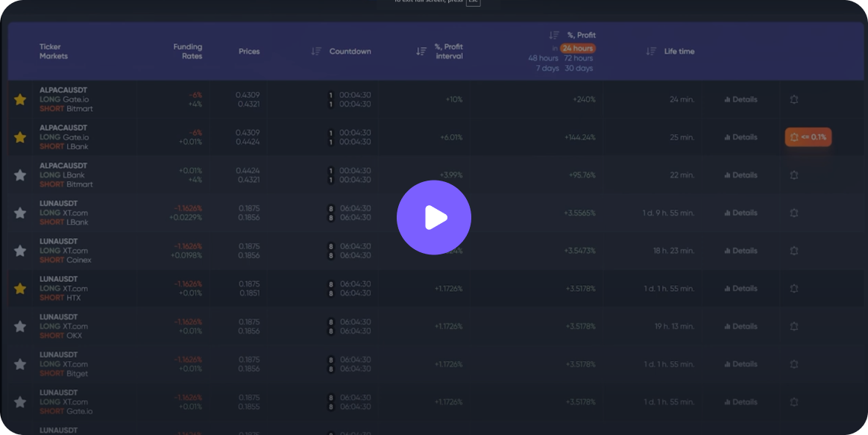The image size is (868, 435).
Task: Click the 24 min. life time cell
Action: pyautogui.click(x=682, y=100)
